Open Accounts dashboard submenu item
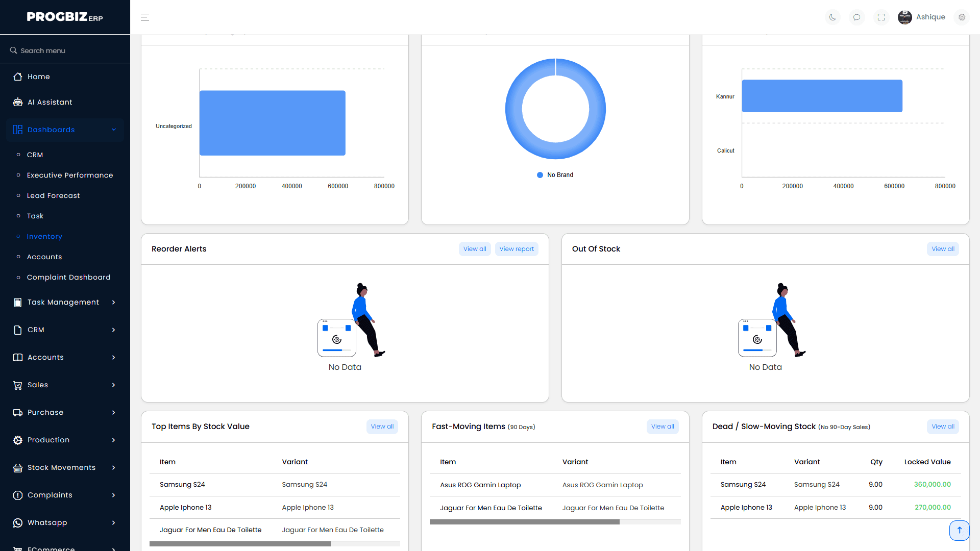 [x=44, y=257]
